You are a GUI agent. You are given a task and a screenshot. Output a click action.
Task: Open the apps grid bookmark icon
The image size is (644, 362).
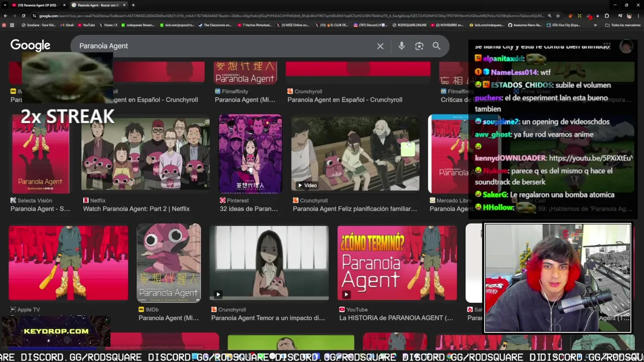(x=12, y=25)
